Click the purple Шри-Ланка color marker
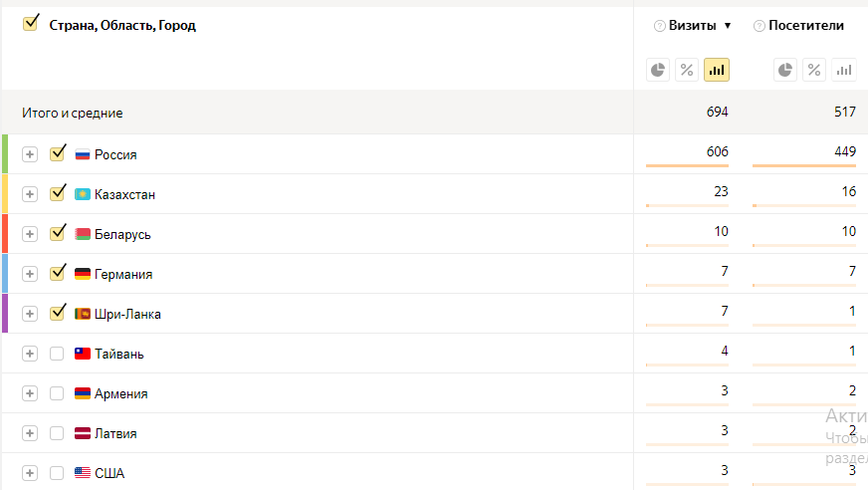 click(x=5, y=313)
